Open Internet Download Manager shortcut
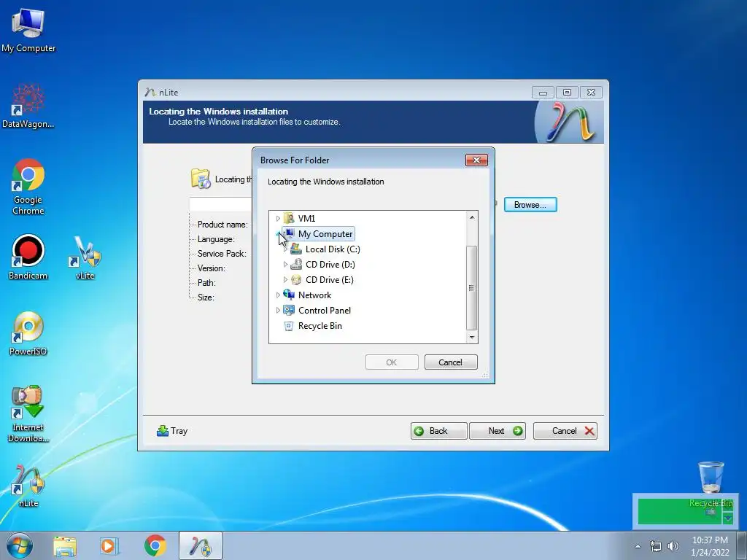The width and height of the screenshot is (747, 560). pos(28,413)
